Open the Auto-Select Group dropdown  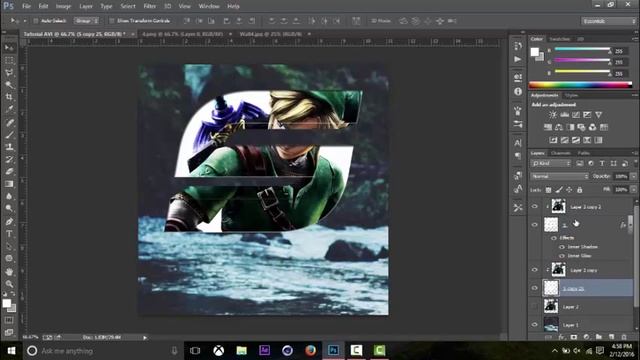coord(86,20)
